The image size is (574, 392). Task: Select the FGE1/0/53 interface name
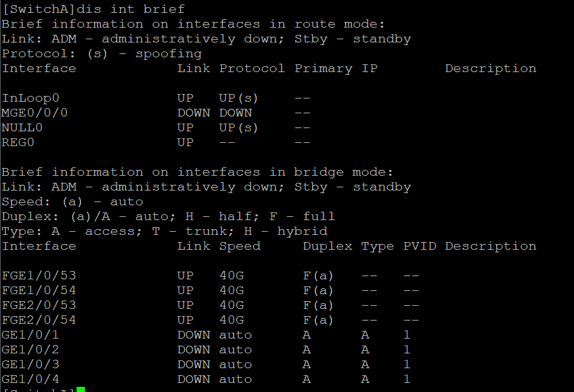pyautogui.click(x=34, y=275)
